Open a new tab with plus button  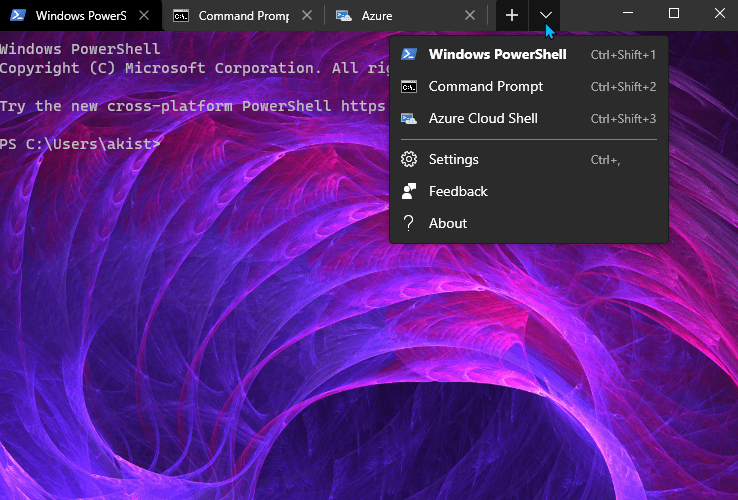512,16
